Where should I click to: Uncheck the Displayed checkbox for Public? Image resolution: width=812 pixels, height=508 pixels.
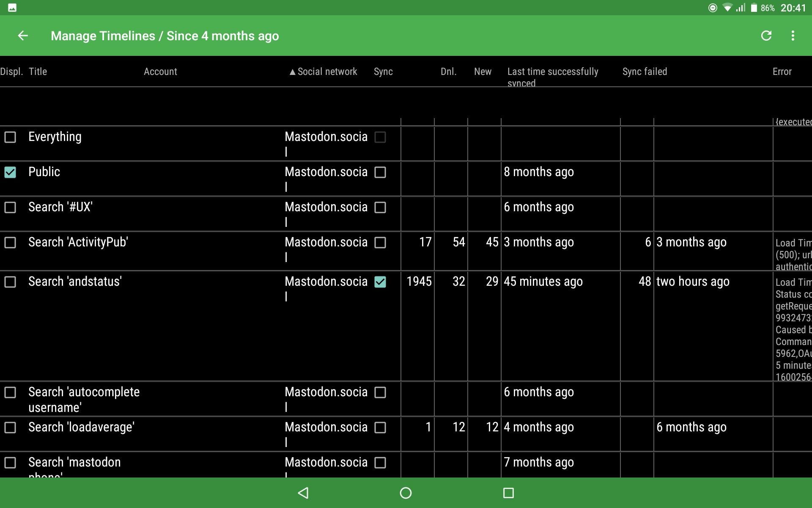click(10, 172)
